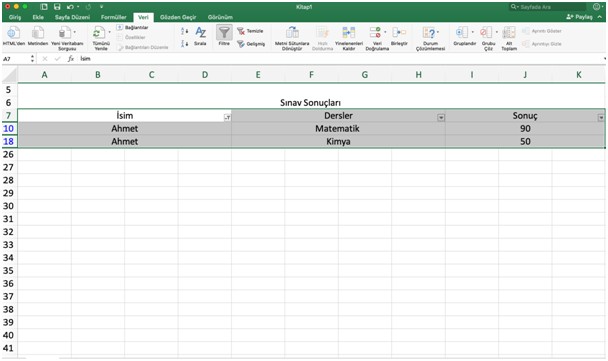
Task: Click the Paylaş share button
Action: tap(579, 17)
